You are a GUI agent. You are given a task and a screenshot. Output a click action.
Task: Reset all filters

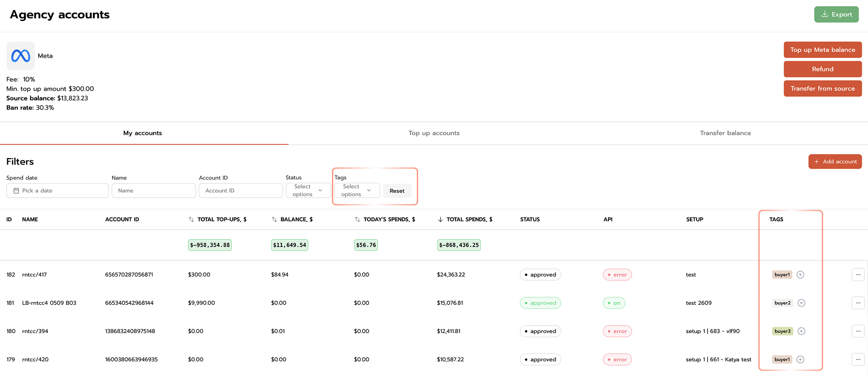click(x=397, y=191)
